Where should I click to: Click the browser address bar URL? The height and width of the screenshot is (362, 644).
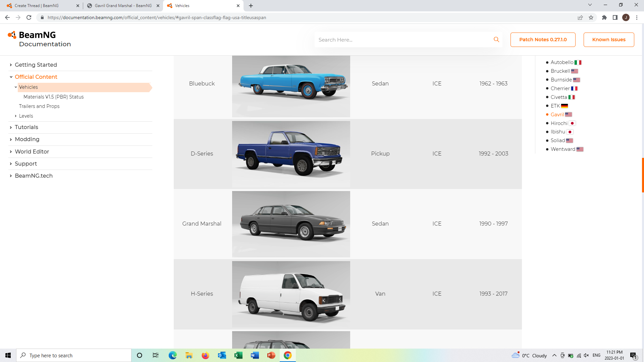(157, 17)
